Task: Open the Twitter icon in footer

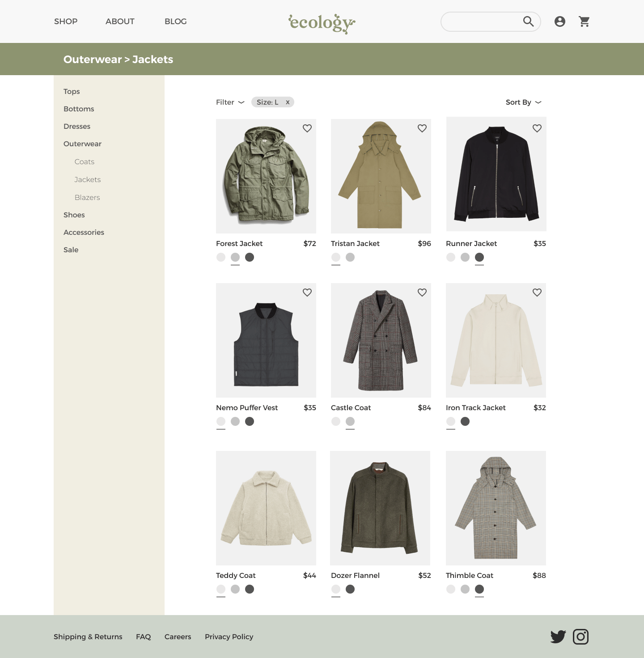Action: 558,637
